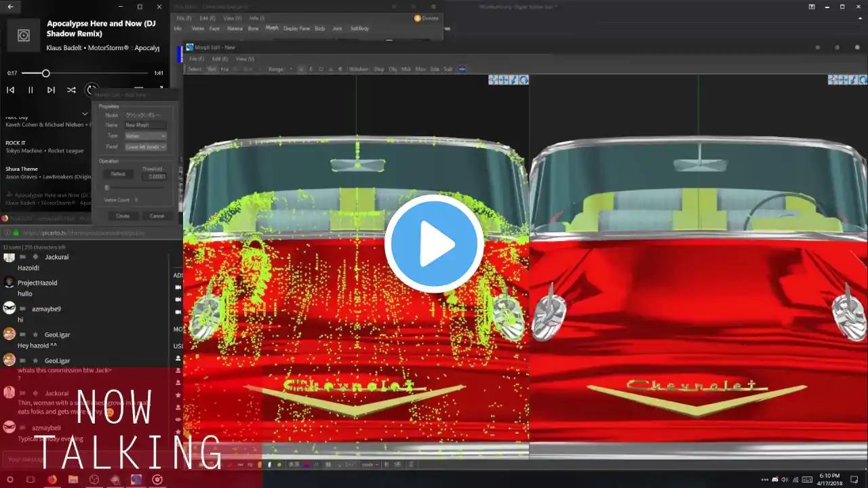Adjust the morph operation slider handle
This screenshot has height=488, width=868.
tap(106, 188)
